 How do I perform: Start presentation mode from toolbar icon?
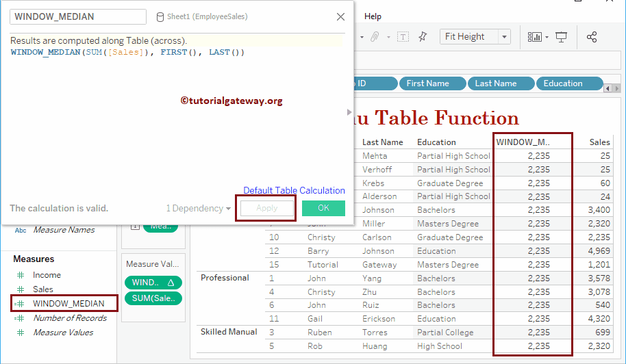[x=561, y=37]
